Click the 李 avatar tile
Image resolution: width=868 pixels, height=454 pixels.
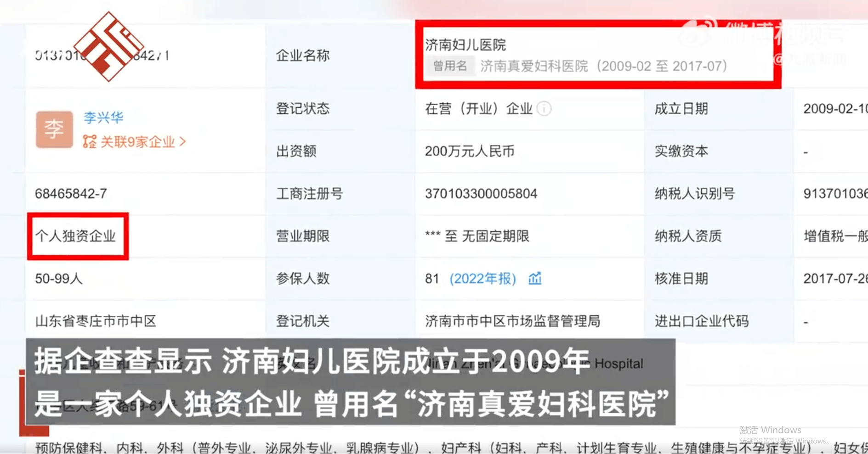point(54,129)
